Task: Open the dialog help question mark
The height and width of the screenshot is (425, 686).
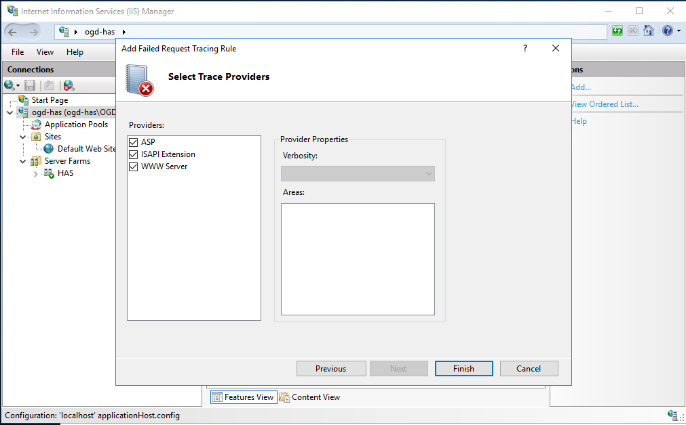Action: click(525, 48)
